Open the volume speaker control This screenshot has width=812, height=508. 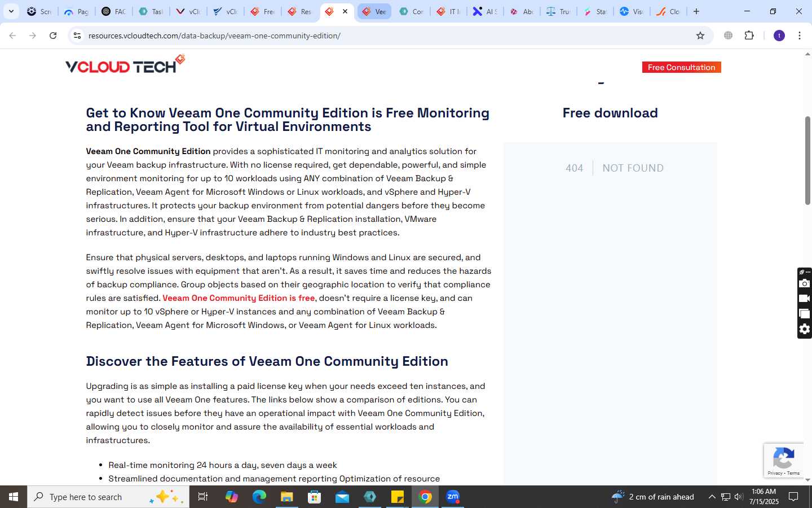[x=739, y=497]
